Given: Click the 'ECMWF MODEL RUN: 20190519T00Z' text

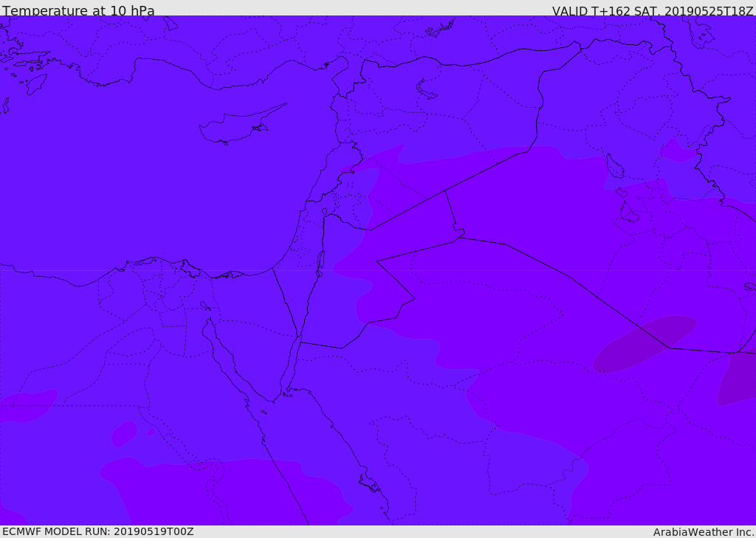Looking at the screenshot, I should click(x=98, y=531).
